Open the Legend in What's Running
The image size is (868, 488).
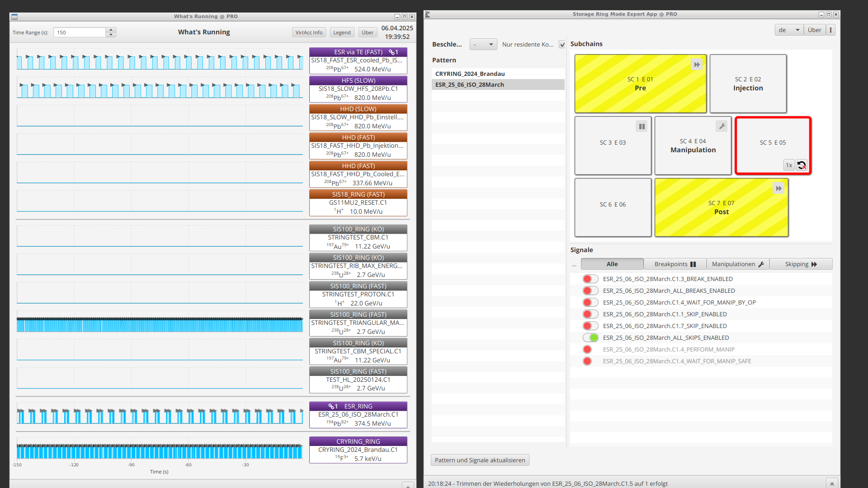pos(342,33)
